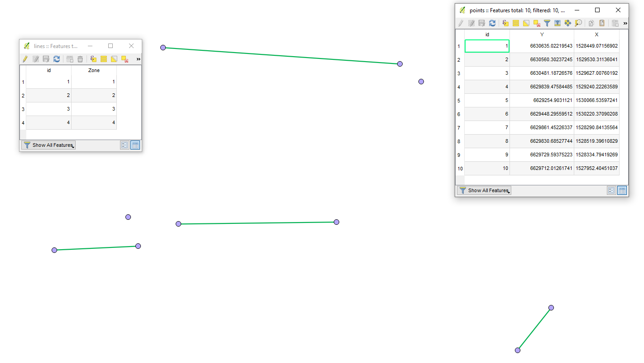This screenshot has height=363, width=644.
Task: Sort by Y column header in points table
Action: click(x=542, y=34)
